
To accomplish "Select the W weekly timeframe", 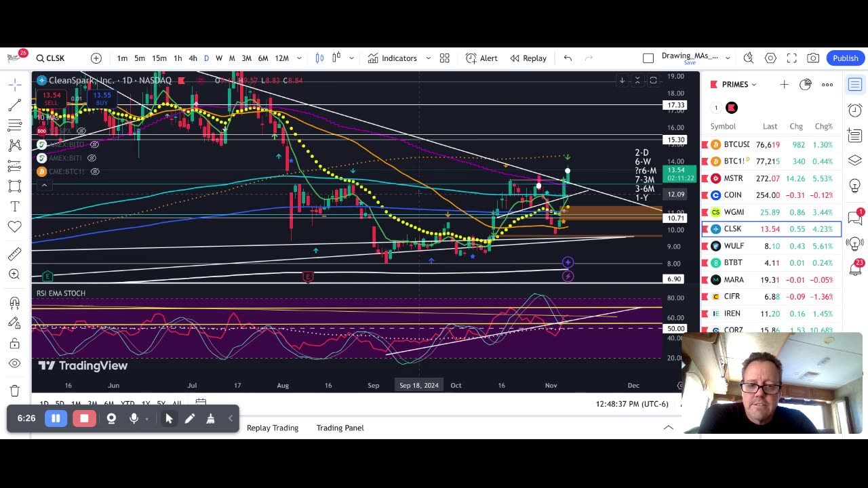I will (218, 58).
